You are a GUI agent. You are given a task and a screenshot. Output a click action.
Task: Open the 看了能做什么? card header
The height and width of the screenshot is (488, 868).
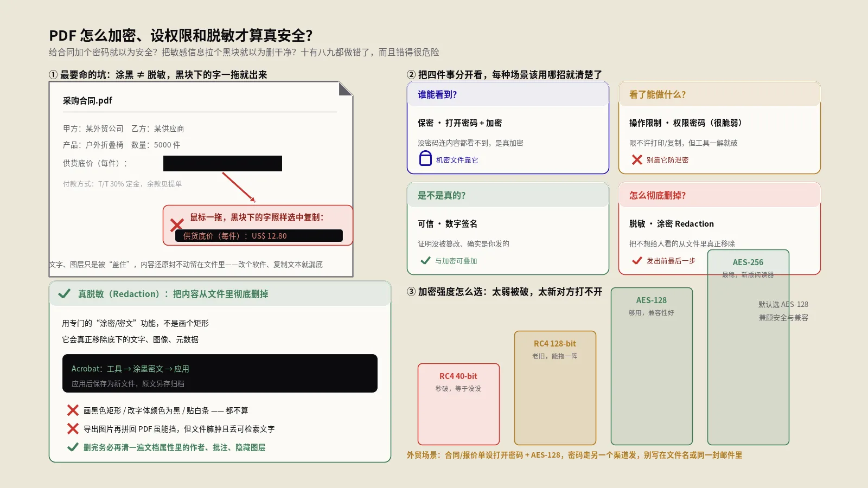719,94
